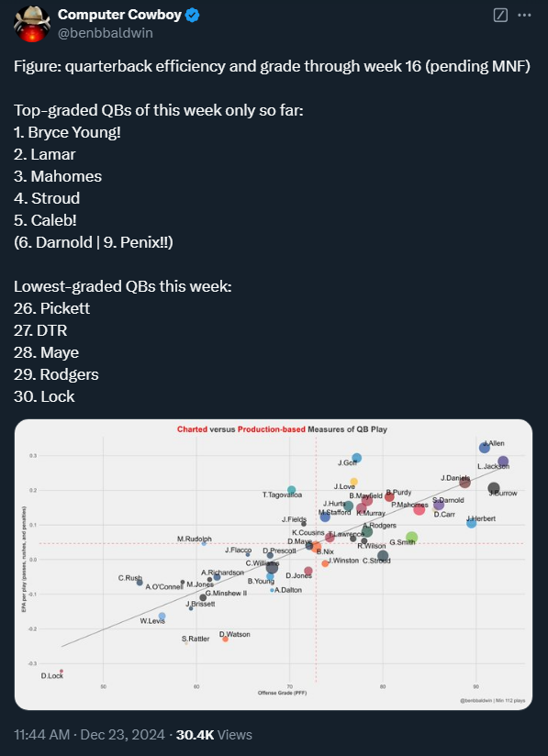Click the 30.4K Views count
This screenshot has height=756, width=548.
point(214,735)
